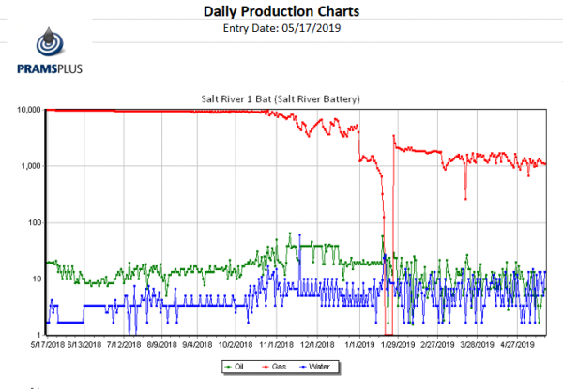Click the 10,000 y-axis label

coord(28,110)
